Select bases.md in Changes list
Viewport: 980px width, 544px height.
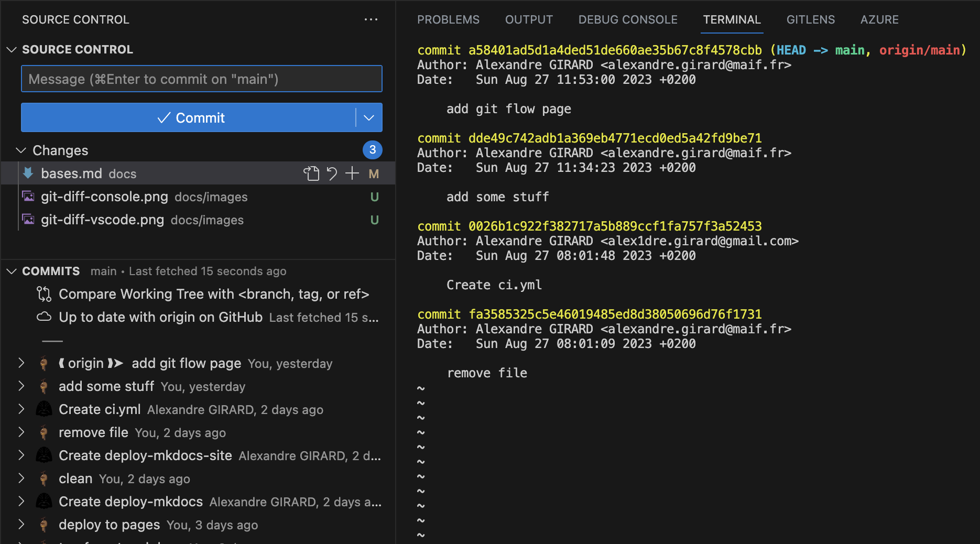tap(198, 173)
